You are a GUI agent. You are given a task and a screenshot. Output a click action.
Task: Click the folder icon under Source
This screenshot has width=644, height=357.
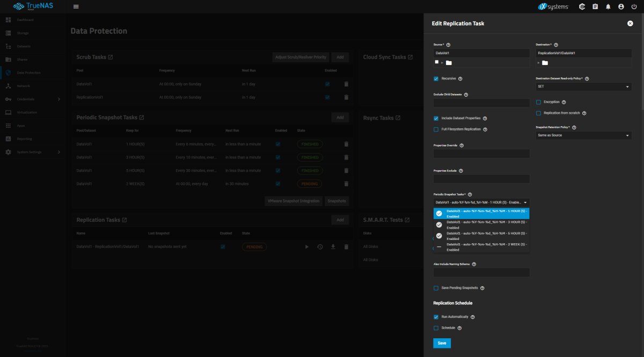tap(449, 63)
